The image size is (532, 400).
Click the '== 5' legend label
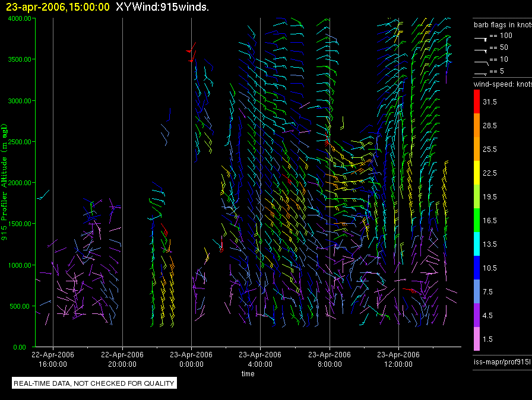[x=497, y=71]
